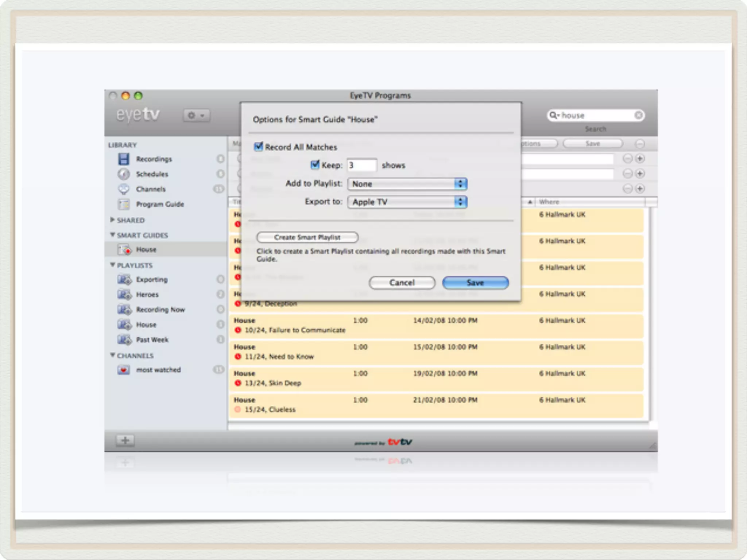Screen dimensions: 747x560
Task: Click the gear action menu button
Action: click(196, 116)
